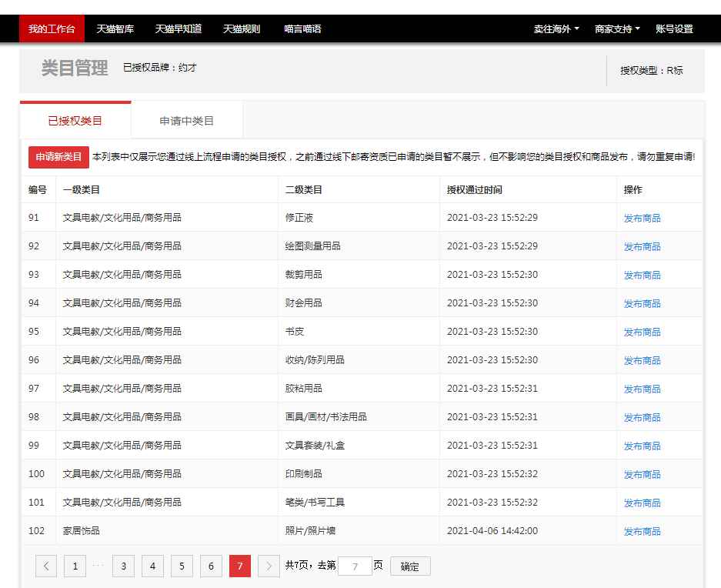Open 天猫规则 in the top navigation
Viewport: 721px width, 588px height.
pos(242,29)
